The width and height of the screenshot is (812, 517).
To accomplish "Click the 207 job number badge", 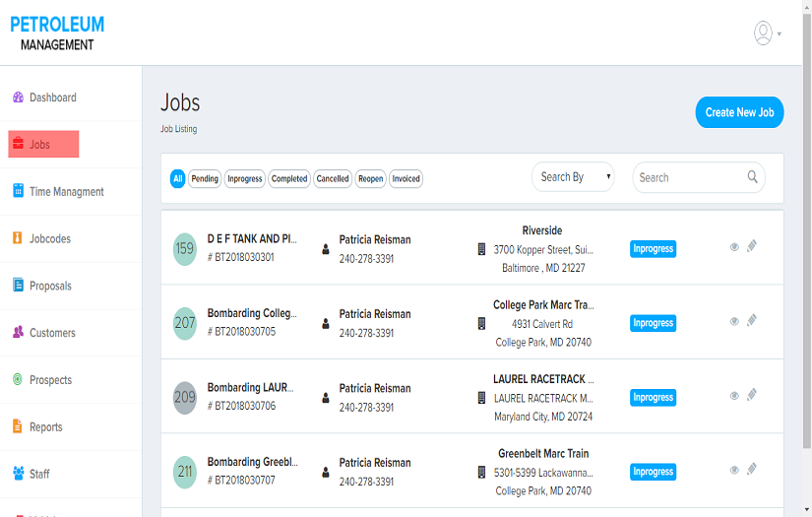I will click(185, 323).
